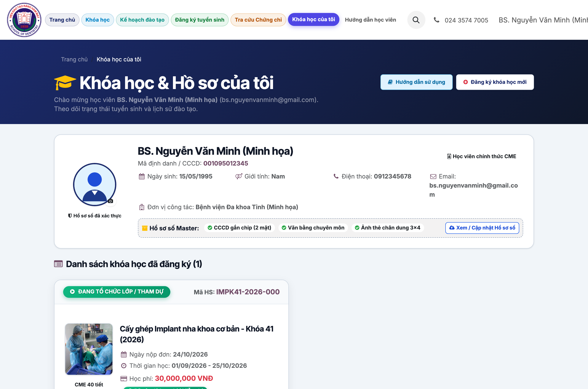
Task: Open the Implant course thumbnail photo
Action: pos(89,349)
